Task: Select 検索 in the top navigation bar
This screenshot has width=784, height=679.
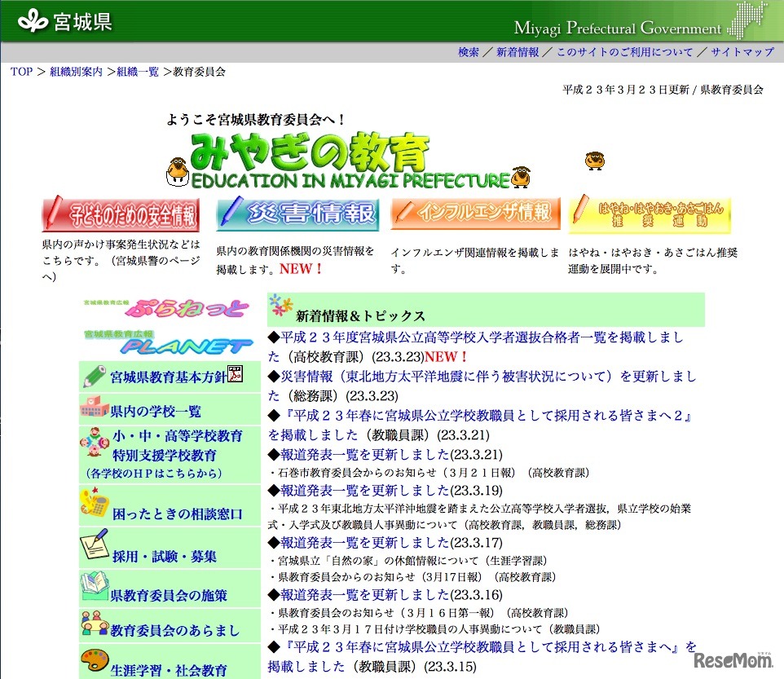Action: tap(467, 51)
